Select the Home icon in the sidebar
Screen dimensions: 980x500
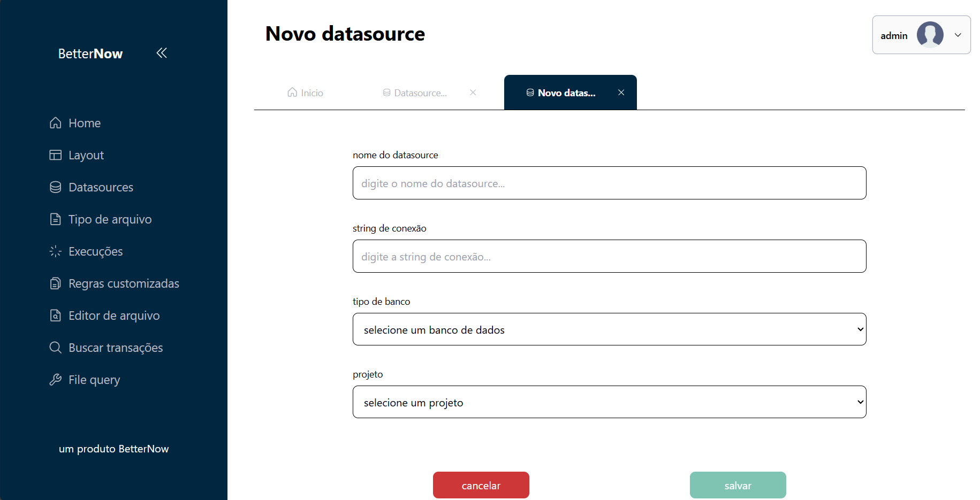pos(56,123)
